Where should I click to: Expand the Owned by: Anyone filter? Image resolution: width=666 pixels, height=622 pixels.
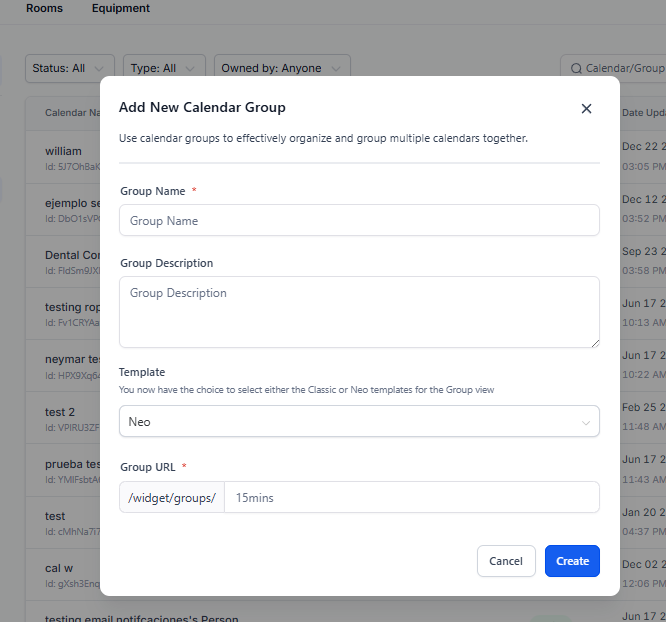(282, 69)
